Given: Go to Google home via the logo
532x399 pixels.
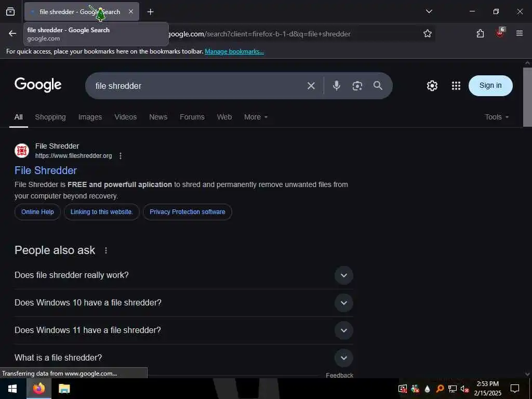Looking at the screenshot, I should pyautogui.click(x=38, y=85).
